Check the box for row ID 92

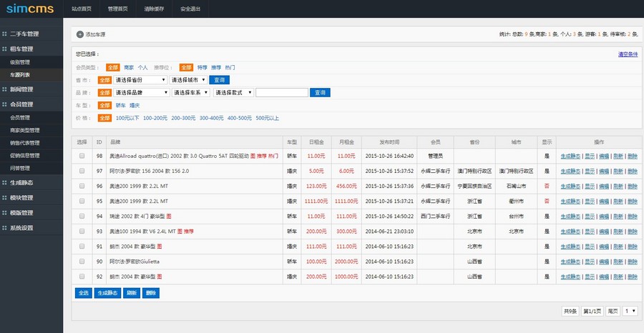(x=82, y=276)
